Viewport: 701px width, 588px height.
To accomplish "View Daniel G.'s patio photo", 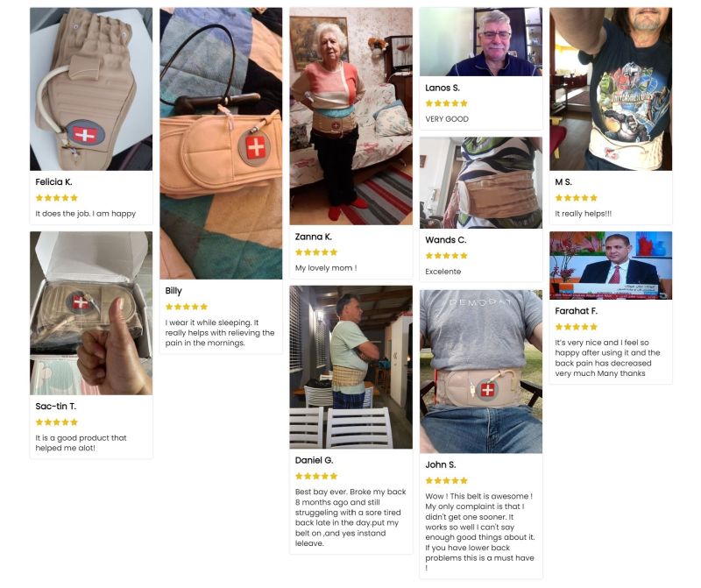I will tap(351, 367).
